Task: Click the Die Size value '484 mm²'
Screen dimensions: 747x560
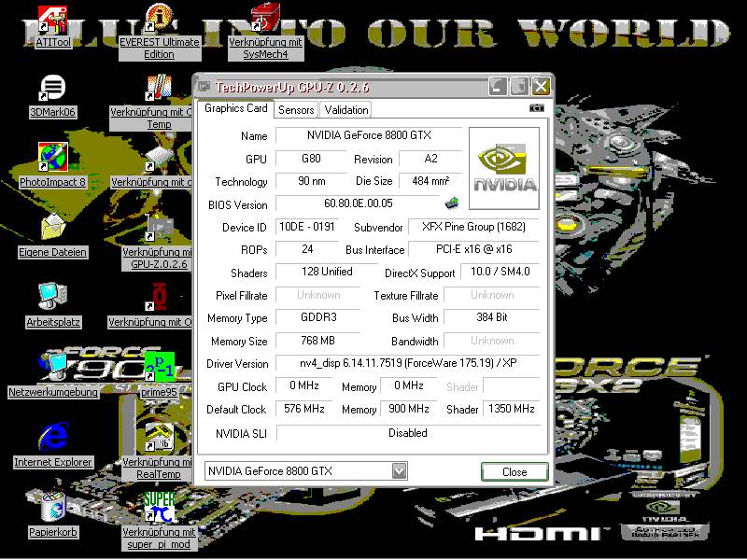Action: 430,181
